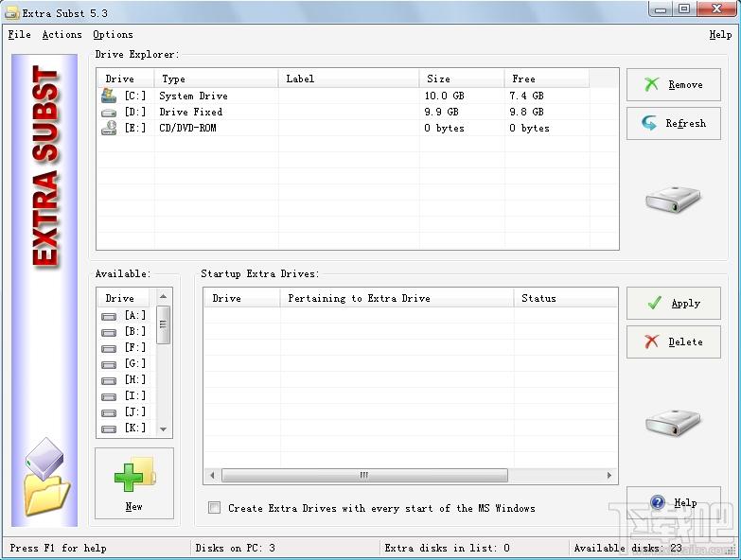The height and width of the screenshot is (560, 741).
Task: Select available drive K: entry
Action: click(124, 428)
